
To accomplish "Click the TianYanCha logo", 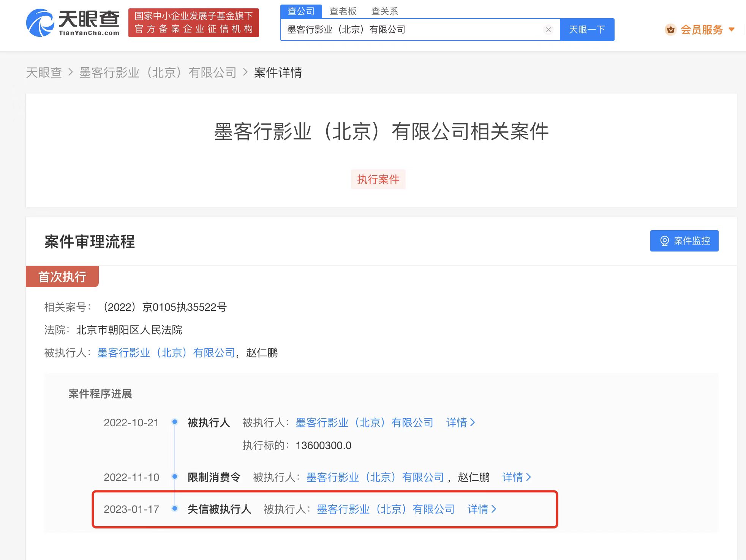I will point(73,23).
